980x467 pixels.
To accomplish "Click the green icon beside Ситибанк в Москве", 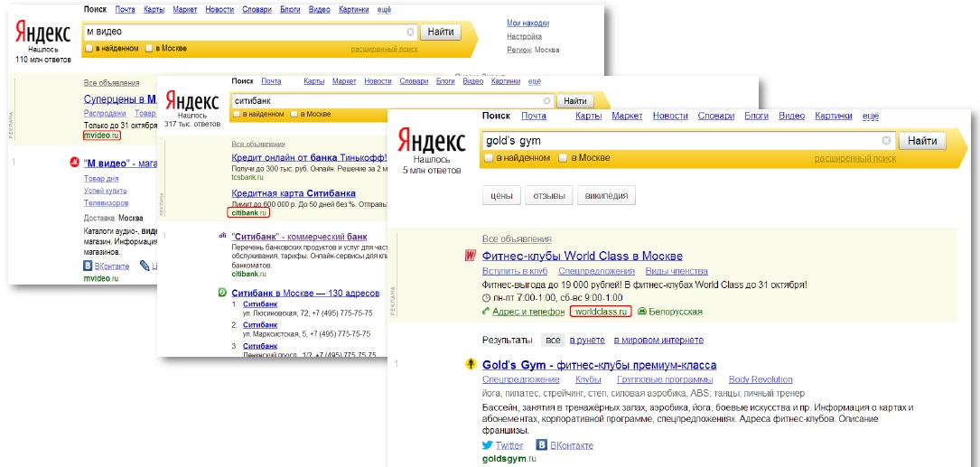I will [222, 293].
